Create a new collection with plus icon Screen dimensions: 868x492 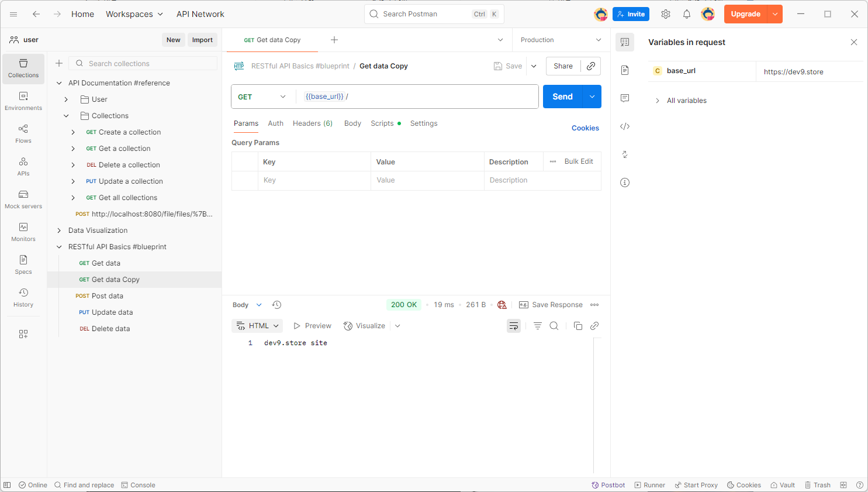[59, 63]
